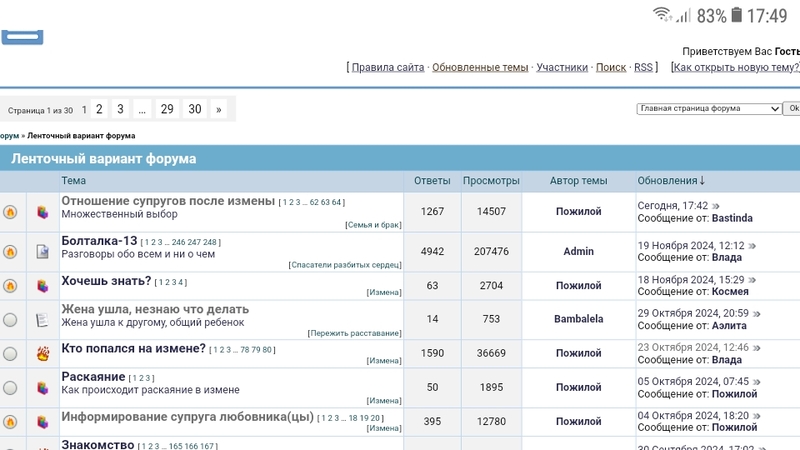Click the notepad icon beside Жена ушла, незнаю что делать
The width and height of the screenshot is (800, 450).
tap(42, 320)
